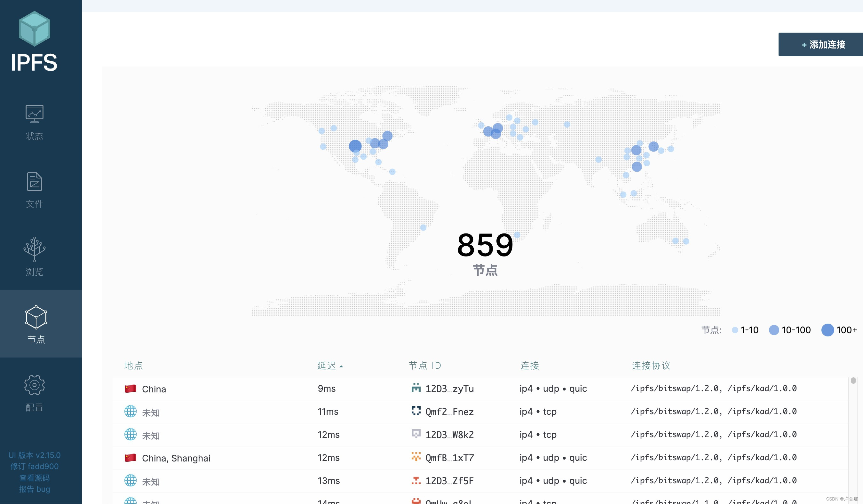This screenshot has width=863, height=504.
Task: Select the 节点 peers cube icon
Action: pos(36,317)
